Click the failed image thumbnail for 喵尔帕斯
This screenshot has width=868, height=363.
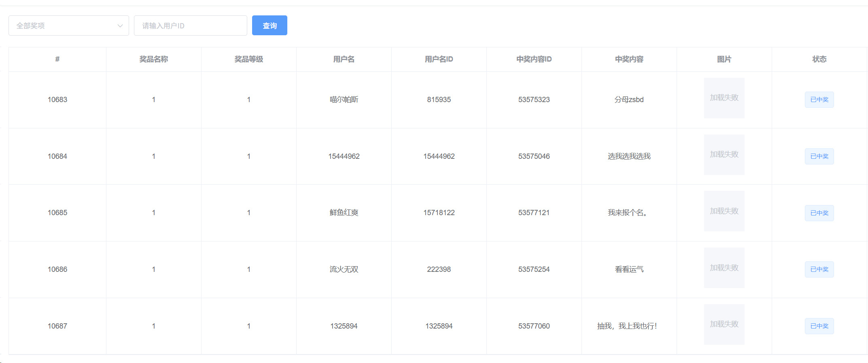click(x=724, y=98)
